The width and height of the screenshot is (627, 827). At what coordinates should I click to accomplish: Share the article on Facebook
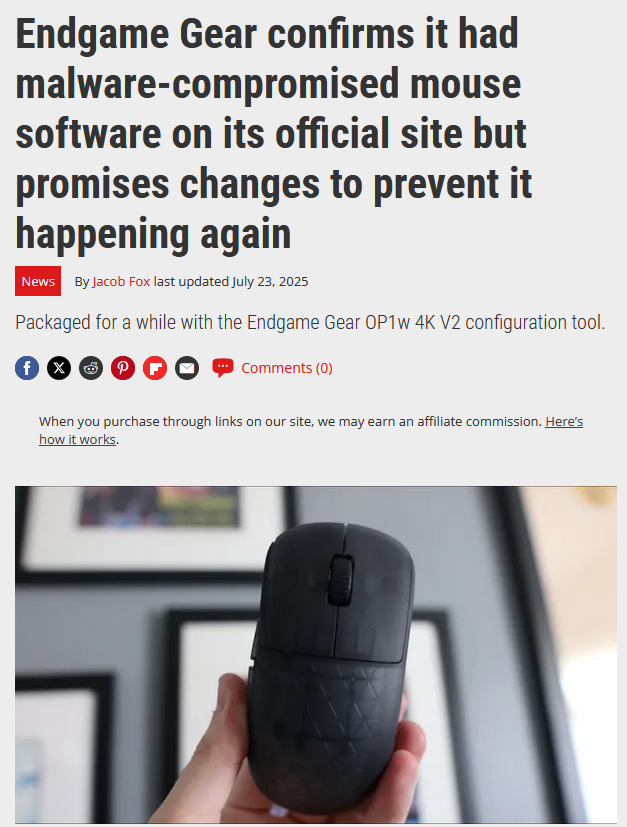pos(27,368)
